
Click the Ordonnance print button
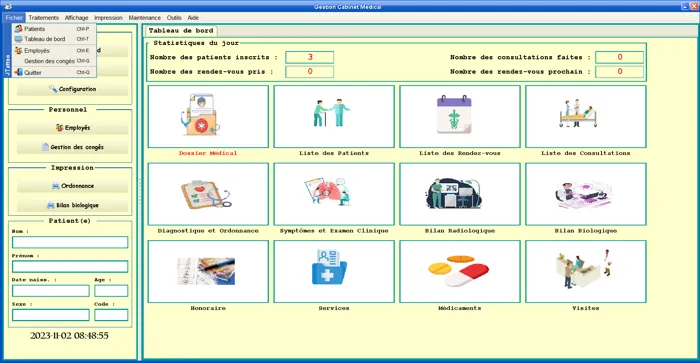tap(72, 186)
